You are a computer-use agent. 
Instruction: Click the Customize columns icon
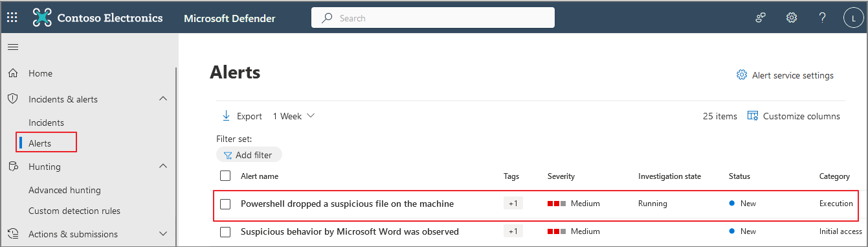(x=753, y=116)
